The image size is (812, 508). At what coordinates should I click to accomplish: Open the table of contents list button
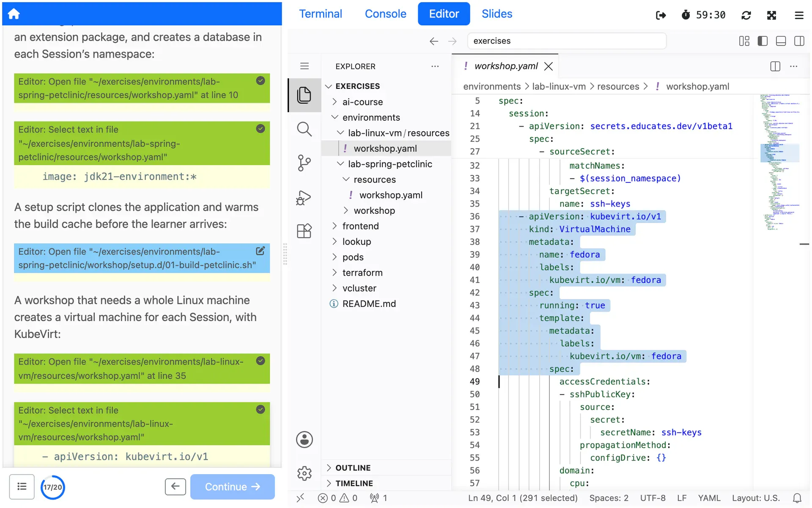pyautogui.click(x=22, y=487)
